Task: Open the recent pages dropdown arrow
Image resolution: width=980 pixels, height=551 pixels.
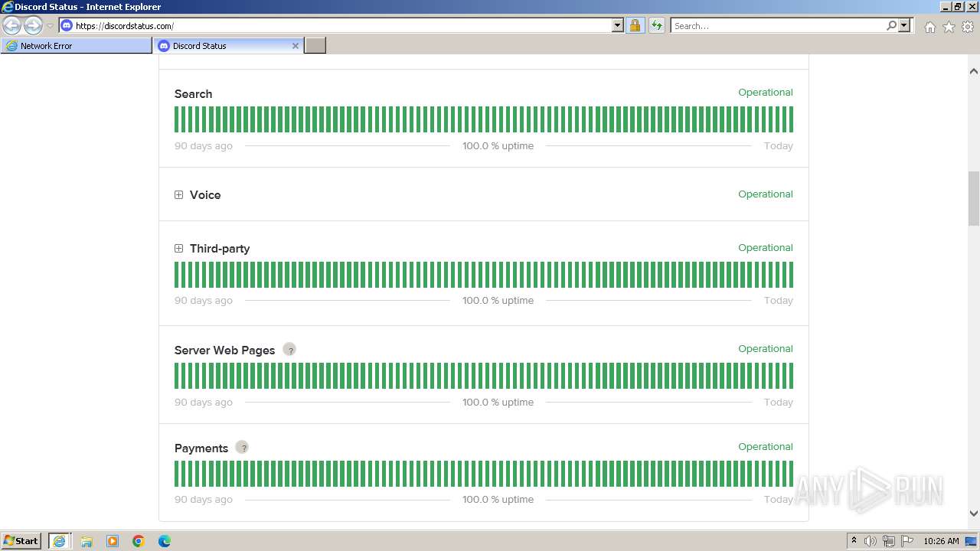Action: point(50,26)
